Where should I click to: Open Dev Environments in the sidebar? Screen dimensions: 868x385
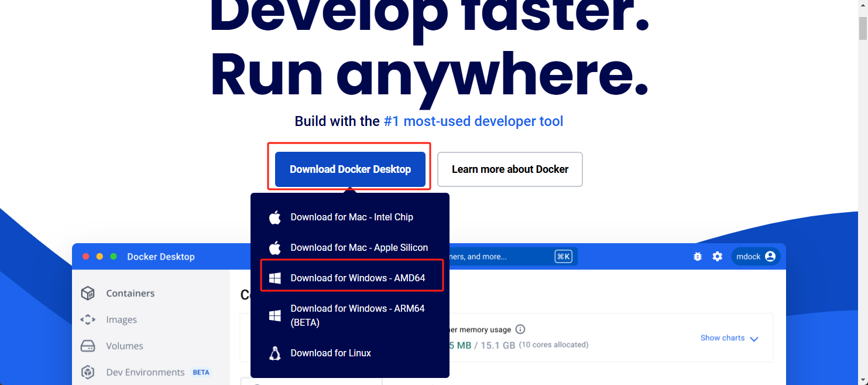tap(145, 373)
